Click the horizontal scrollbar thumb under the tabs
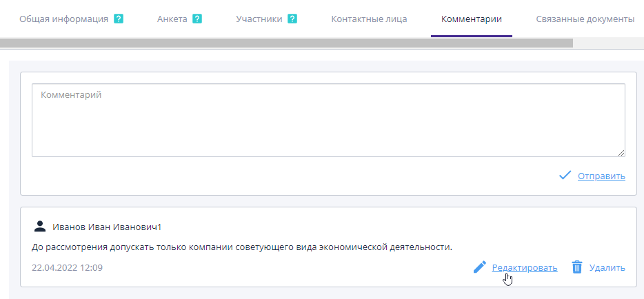The width and height of the screenshot is (644, 299). click(x=286, y=43)
